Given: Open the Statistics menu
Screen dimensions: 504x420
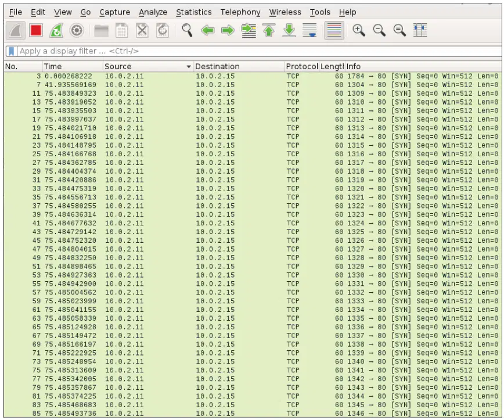Looking at the screenshot, I should pyautogui.click(x=194, y=12).
